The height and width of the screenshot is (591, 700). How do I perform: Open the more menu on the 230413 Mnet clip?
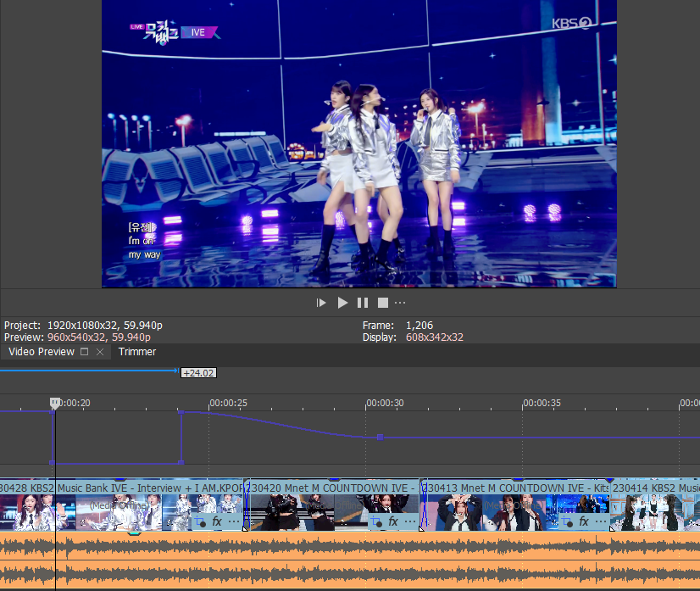[601, 521]
